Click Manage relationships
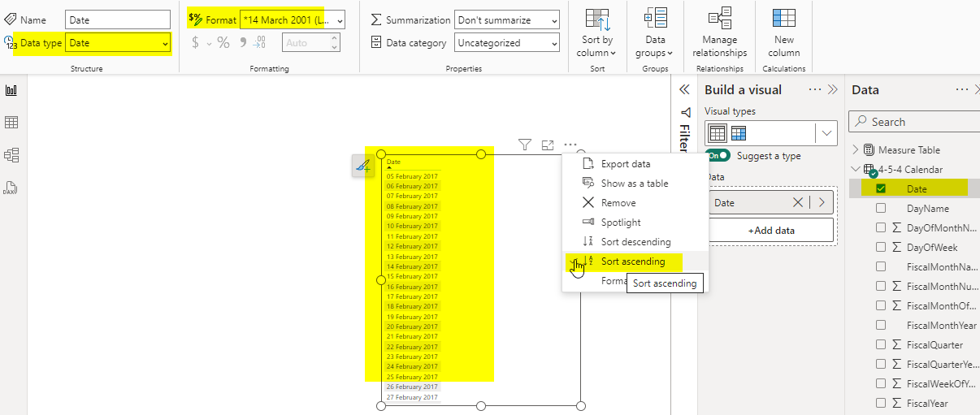The image size is (980, 415). pos(720,33)
